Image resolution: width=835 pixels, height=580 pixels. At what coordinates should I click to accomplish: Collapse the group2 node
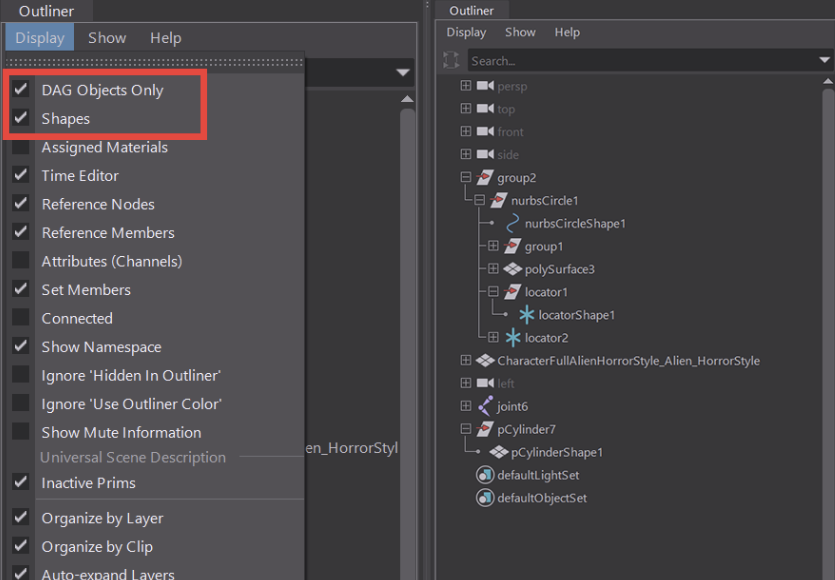(466, 177)
